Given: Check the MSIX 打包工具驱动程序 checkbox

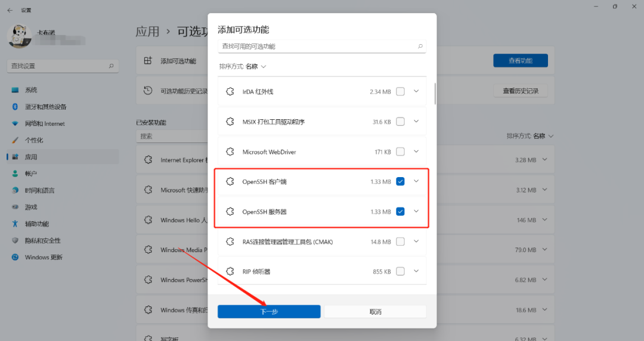Looking at the screenshot, I should pos(400,122).
